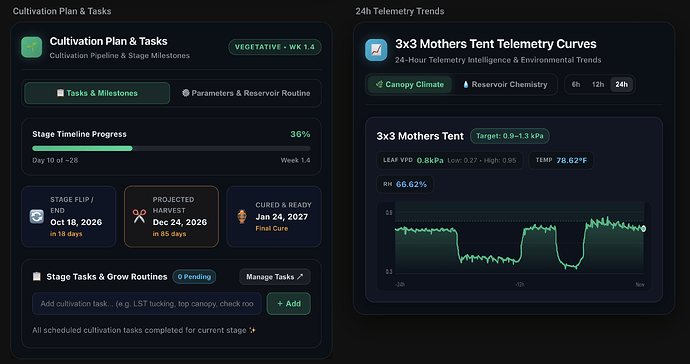
Task: Click the telemetry chart icon beside Mothers Tent title
Action: [x=376, y=50]
